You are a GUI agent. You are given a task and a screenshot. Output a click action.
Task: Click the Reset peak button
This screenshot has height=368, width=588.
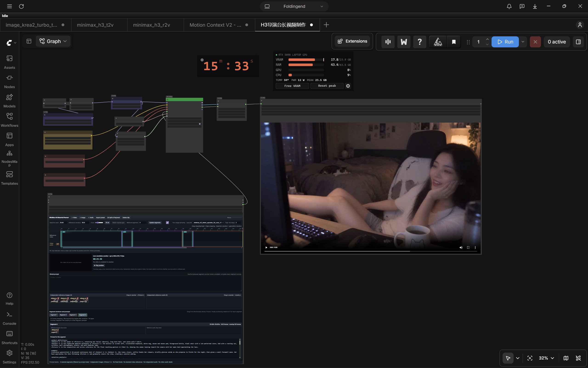tap(327, 86)
